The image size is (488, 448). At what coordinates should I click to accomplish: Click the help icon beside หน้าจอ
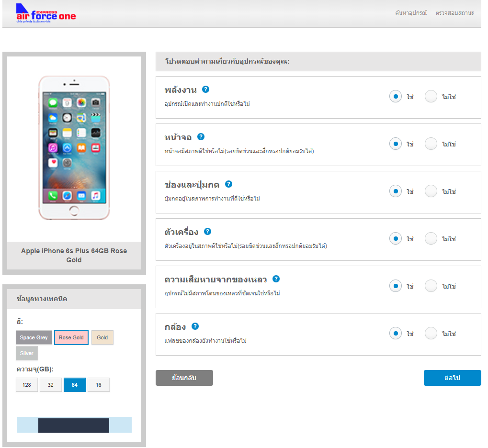(201, 137)
